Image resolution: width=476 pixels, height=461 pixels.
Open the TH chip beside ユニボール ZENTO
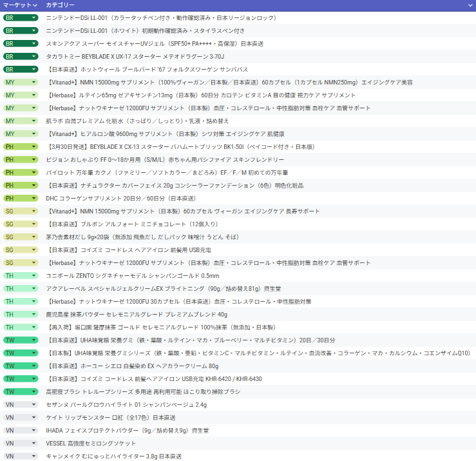click(21, 275)
